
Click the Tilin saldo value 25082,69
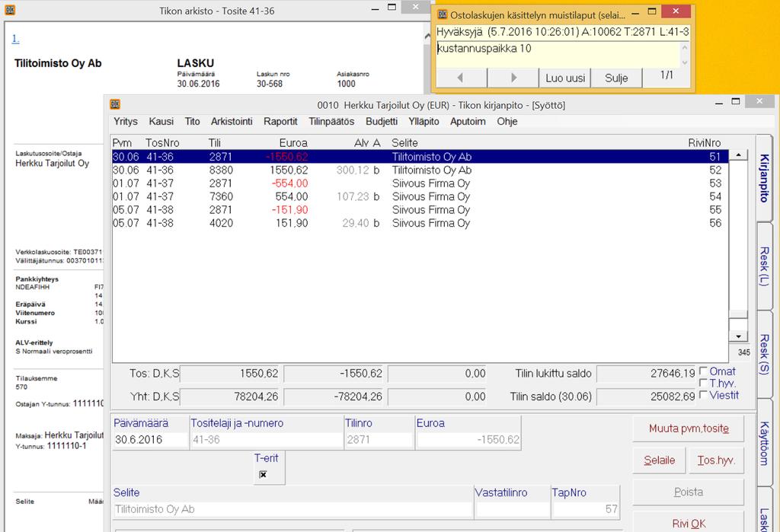coord(646,397)
